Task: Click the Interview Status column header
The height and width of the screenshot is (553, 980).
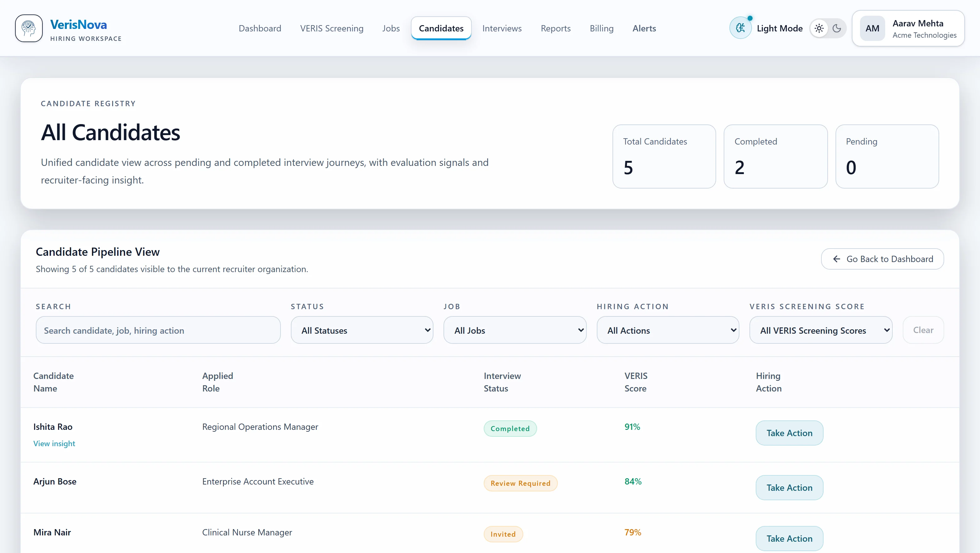Action: point(502,382)
